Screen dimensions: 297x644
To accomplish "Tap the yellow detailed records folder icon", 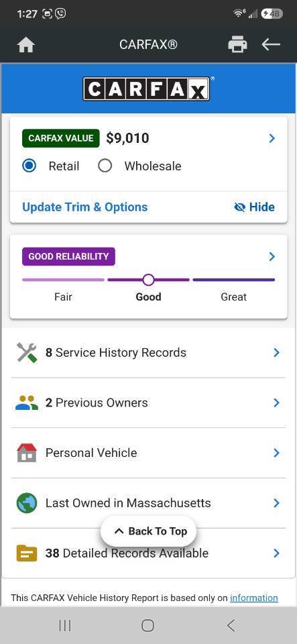I will click(27, 553).
